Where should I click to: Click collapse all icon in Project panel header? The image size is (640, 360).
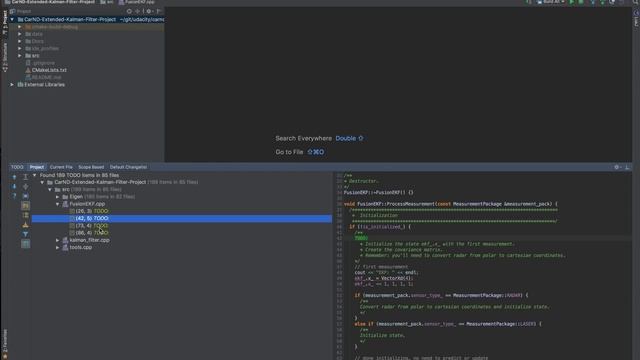[138, 11]
